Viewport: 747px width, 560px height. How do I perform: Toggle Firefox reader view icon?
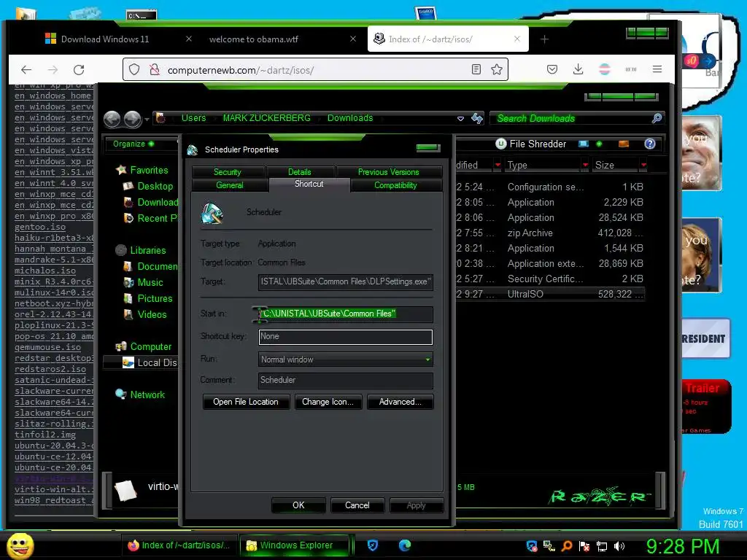[476, 69]
